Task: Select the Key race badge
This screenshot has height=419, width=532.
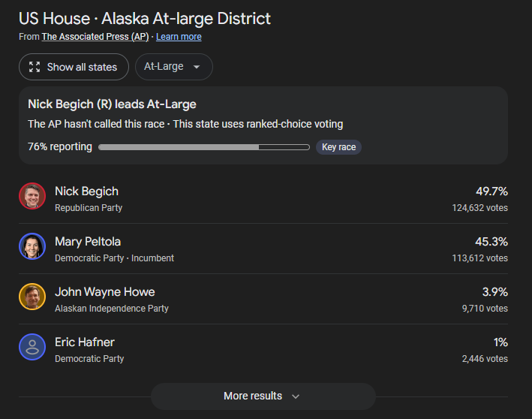Action: [338, 147]
